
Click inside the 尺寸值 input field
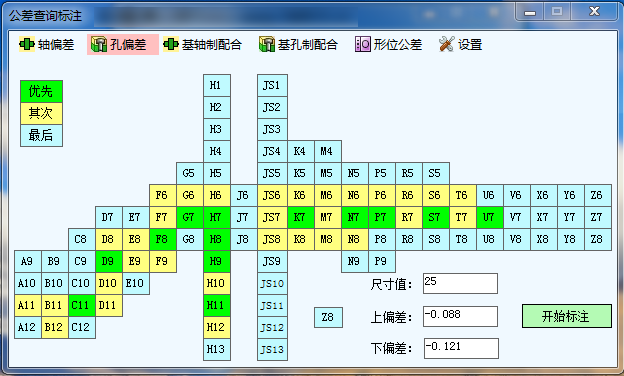(460, 283)
